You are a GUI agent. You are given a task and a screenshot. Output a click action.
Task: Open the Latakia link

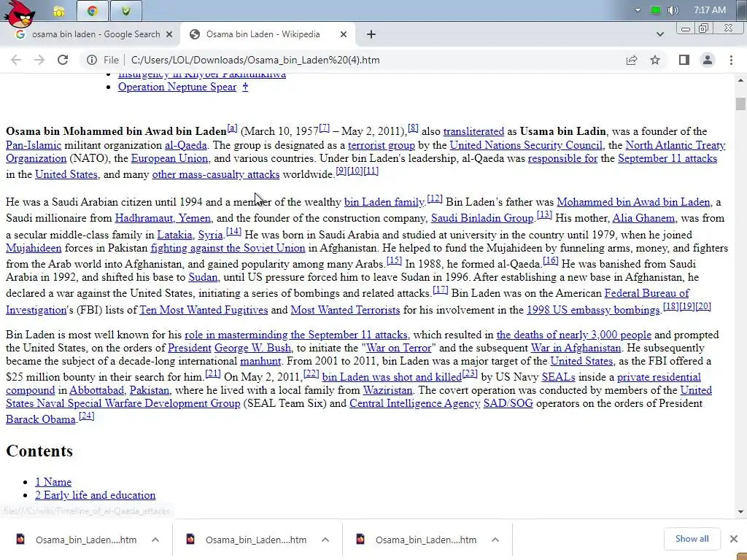174,235
